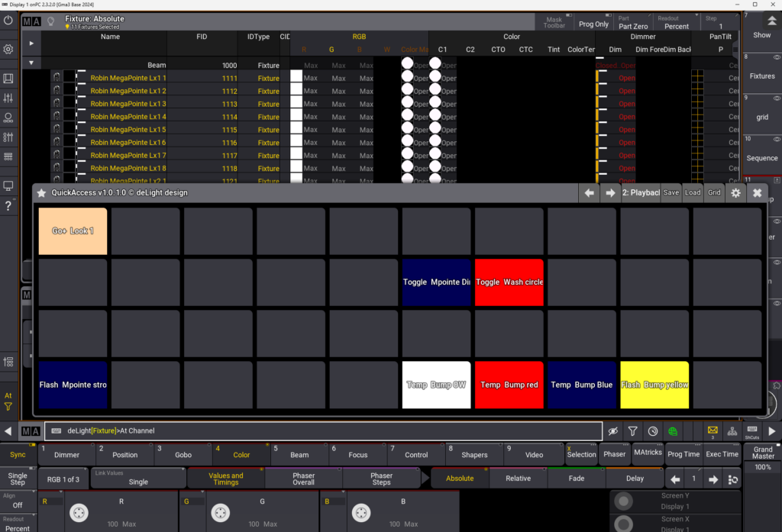
Task: Click the power icon in the left sidebar
Action: point(8,21)
